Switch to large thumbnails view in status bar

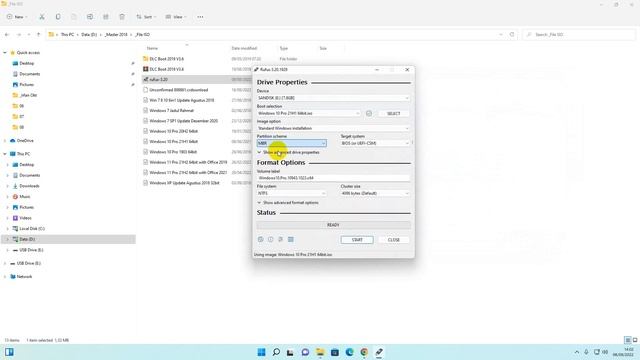[635, 340]
